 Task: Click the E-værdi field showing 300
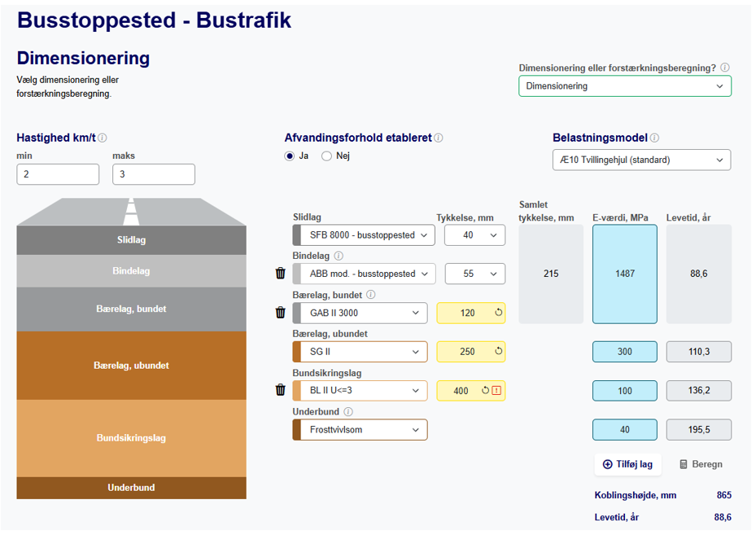[x=624, y=352]
